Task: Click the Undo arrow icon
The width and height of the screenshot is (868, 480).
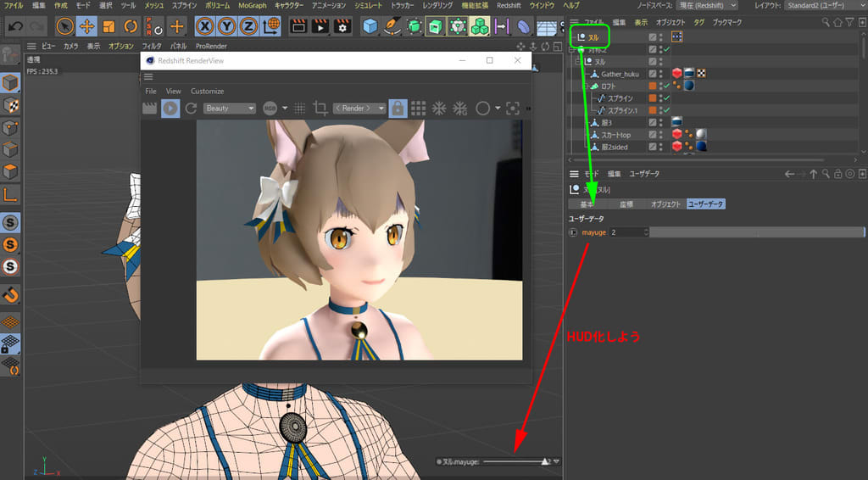Action: pos(15,26)
